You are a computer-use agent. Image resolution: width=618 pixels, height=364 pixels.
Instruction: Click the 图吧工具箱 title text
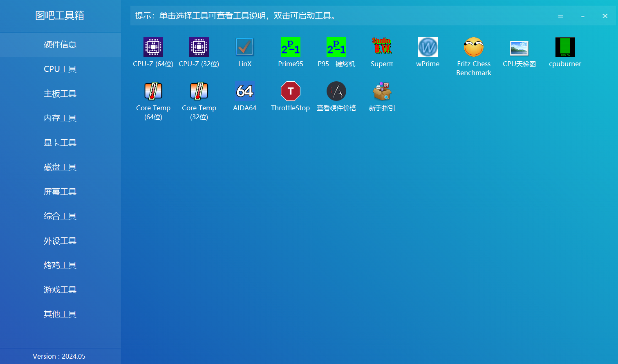coord(60,16)
